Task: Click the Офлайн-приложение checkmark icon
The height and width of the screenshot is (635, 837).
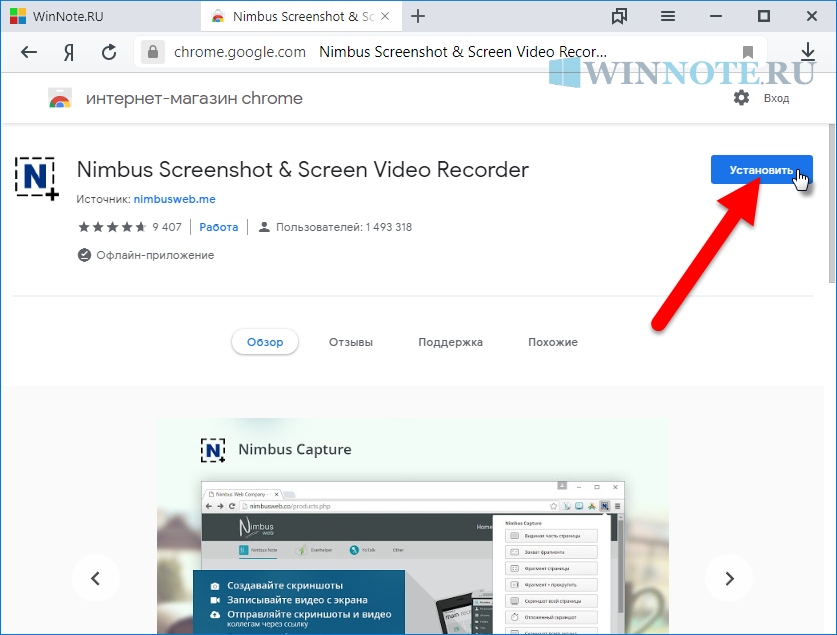Action: pos(84,256)
